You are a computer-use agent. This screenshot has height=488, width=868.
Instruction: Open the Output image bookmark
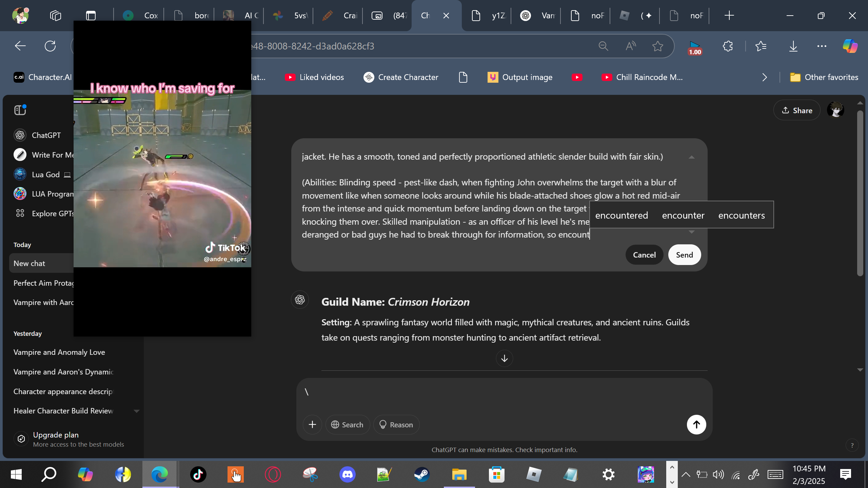(520, 77)
